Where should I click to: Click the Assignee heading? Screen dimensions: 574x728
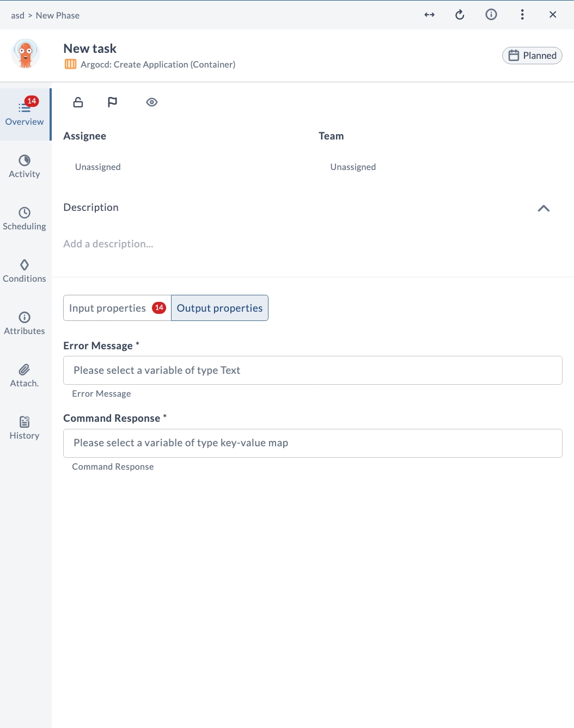pos(85,136)
